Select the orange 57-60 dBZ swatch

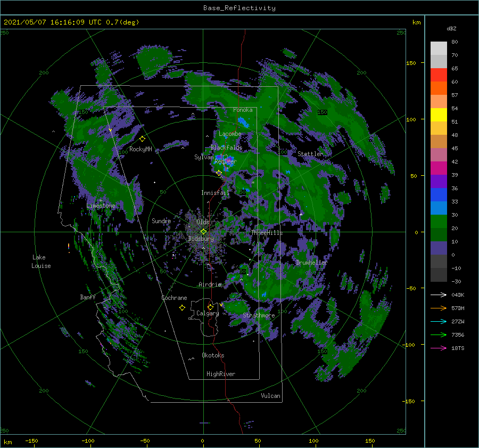click(439, 88)
